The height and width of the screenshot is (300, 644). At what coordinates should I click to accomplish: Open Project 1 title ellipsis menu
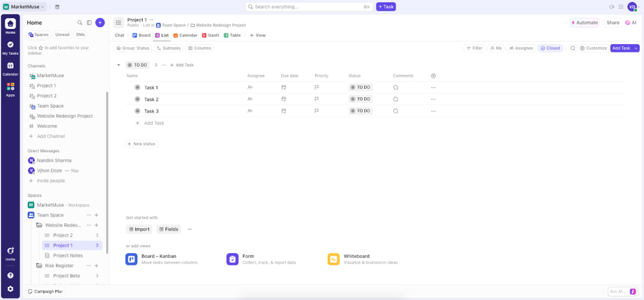tap(151, 19)
